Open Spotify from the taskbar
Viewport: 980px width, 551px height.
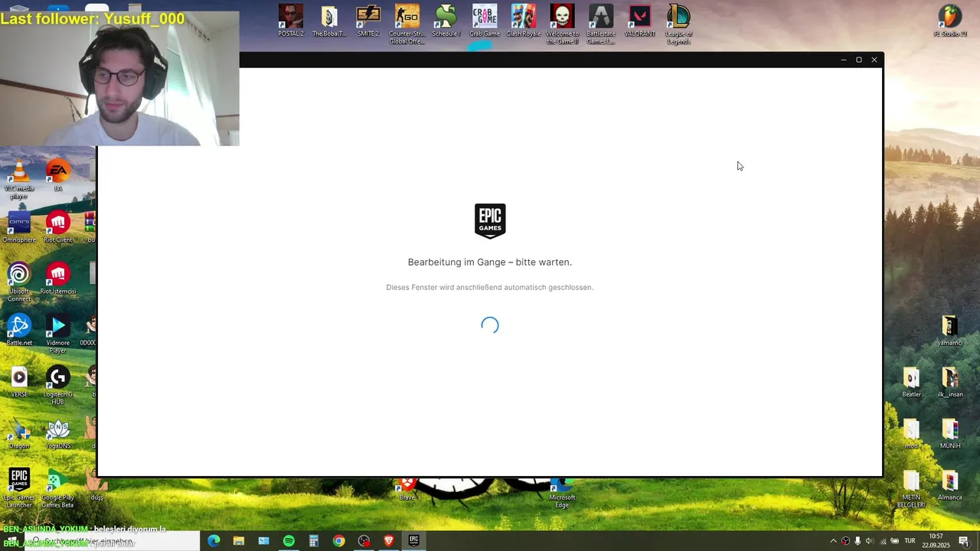point(289,541)
